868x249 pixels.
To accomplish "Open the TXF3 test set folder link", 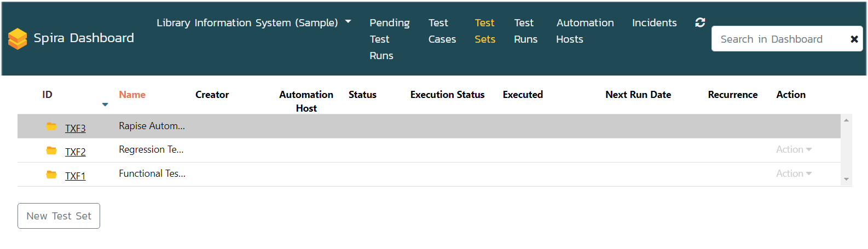I will tap(76, 129).
